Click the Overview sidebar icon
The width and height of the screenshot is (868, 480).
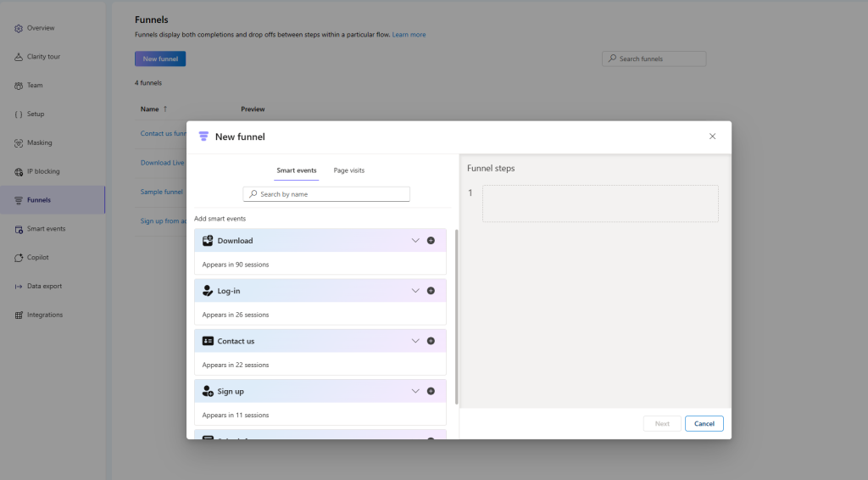pos(19,28)
